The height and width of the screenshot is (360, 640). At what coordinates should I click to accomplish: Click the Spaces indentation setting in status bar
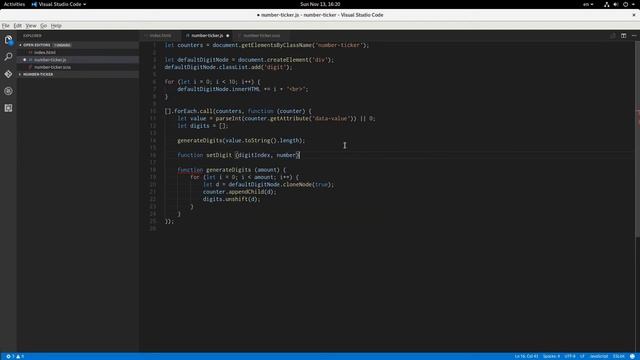pos(551,356)
